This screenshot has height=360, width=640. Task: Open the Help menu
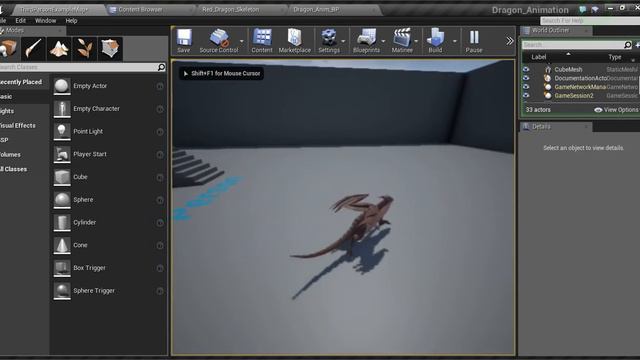(71, 20)
